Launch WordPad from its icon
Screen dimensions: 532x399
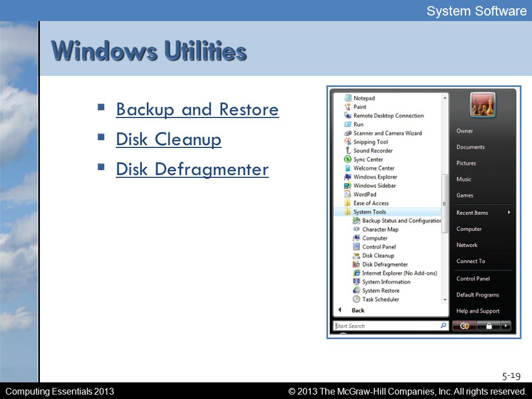click(347, 194)
